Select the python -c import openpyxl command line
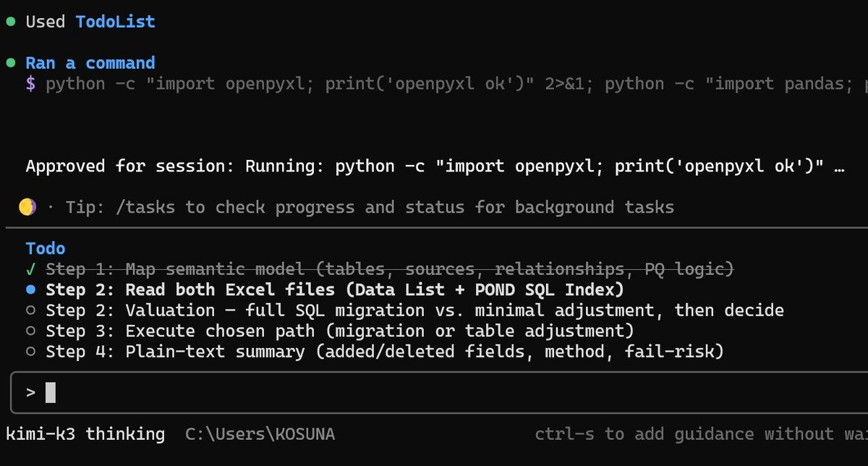The height and width of the screenshot is (466, 868). click(456, 84)
